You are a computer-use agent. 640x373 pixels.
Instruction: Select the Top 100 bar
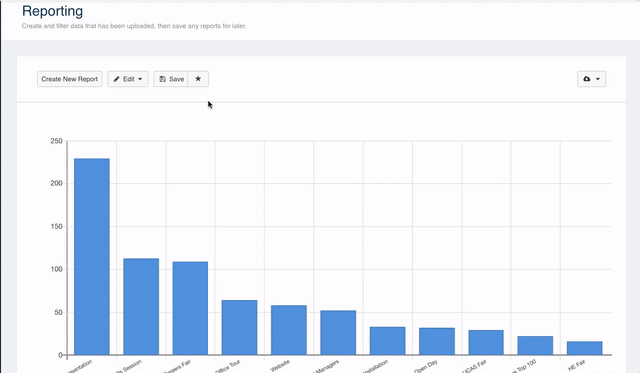pyautogui.click(x=535, y=345)
